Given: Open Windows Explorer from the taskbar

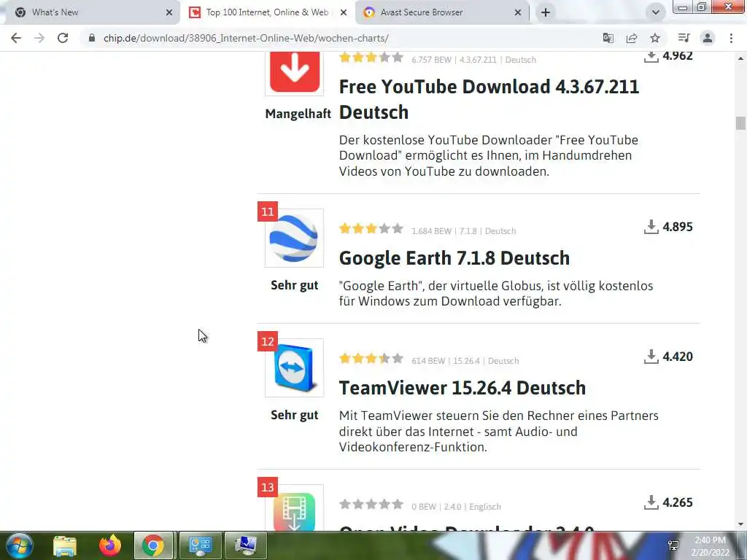Looking at the screenshot, I should click(x=65, y=546).
